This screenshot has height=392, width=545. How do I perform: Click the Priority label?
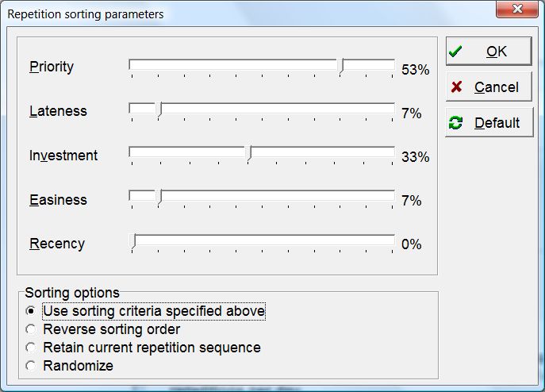pos(52,67)
